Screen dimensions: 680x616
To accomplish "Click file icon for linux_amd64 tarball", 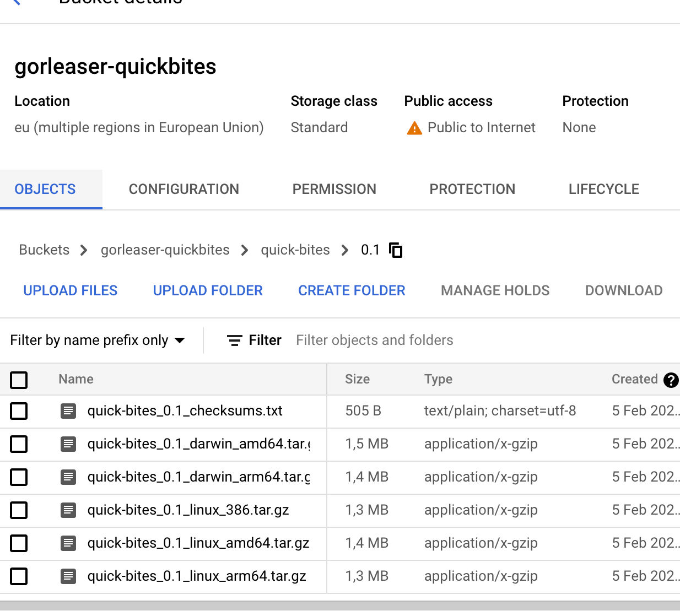I will coord(68,543).
